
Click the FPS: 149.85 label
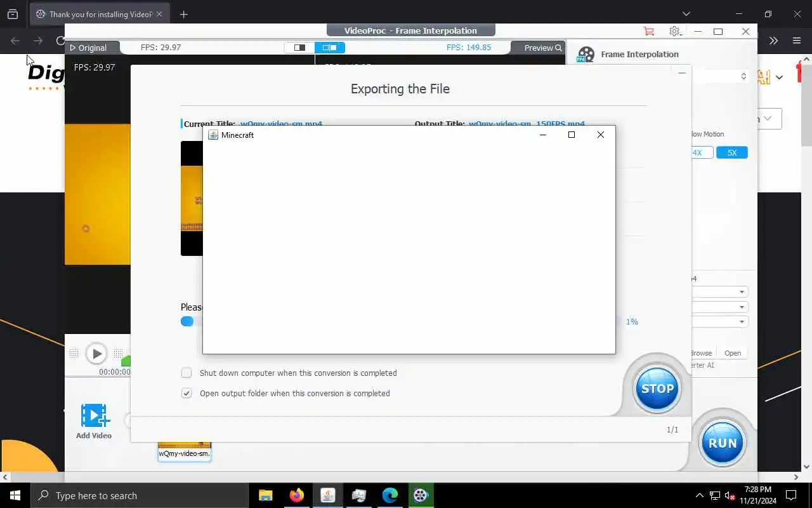coord(469,47)
